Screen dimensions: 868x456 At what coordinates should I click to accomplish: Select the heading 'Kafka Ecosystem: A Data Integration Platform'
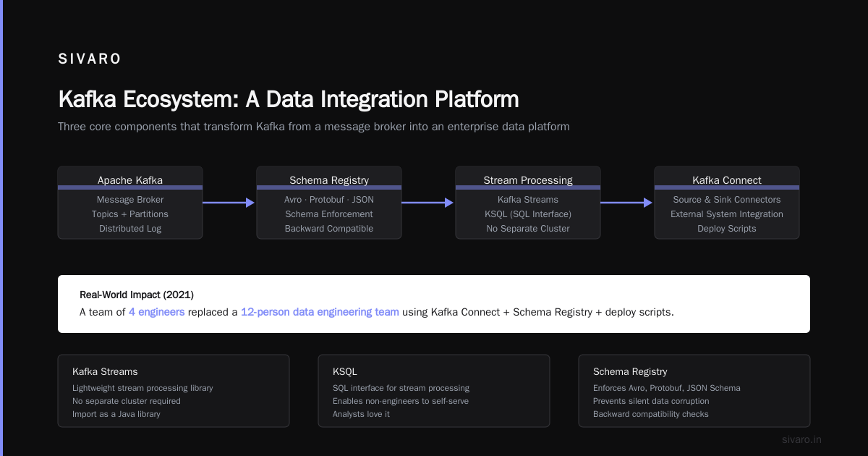coord(289,99)
